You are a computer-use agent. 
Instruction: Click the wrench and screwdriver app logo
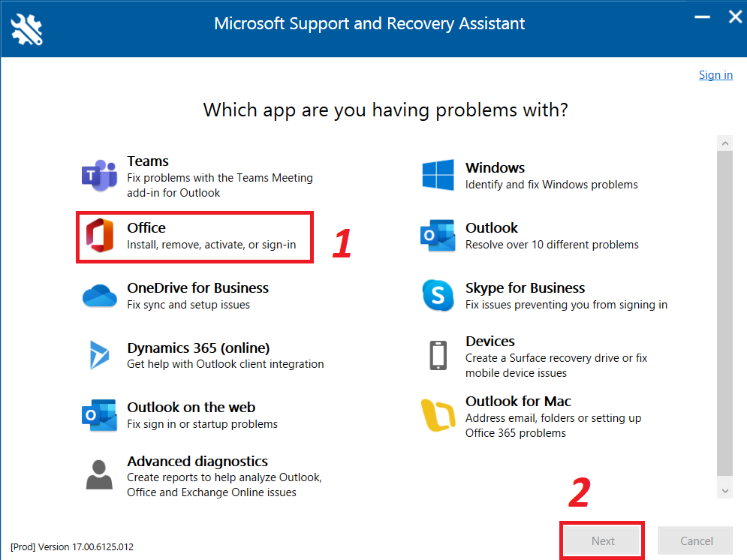click(27, 29)
